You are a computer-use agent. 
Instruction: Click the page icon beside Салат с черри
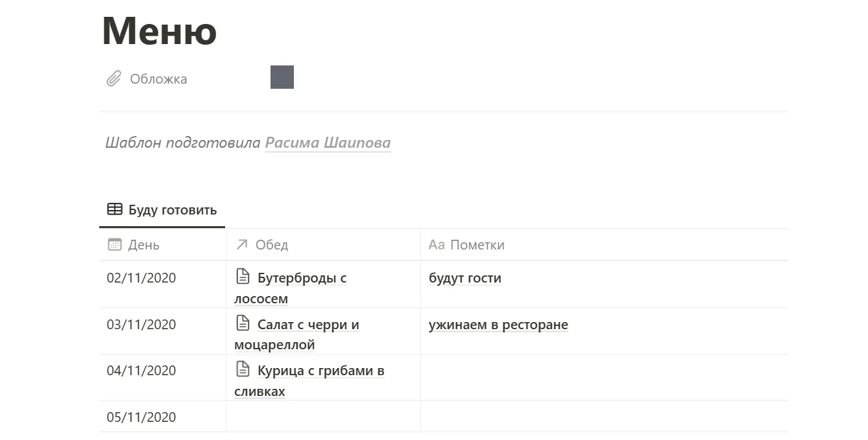243,324
